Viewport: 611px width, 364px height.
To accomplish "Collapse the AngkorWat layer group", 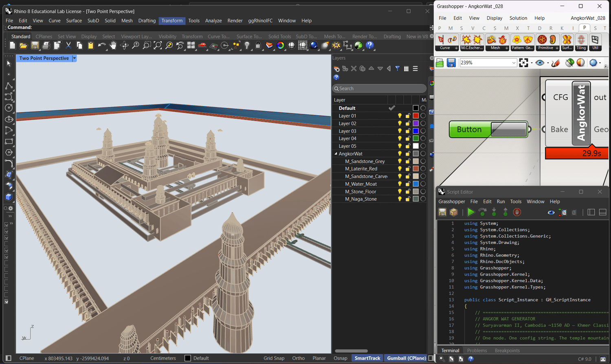I will tap(336, 154).
